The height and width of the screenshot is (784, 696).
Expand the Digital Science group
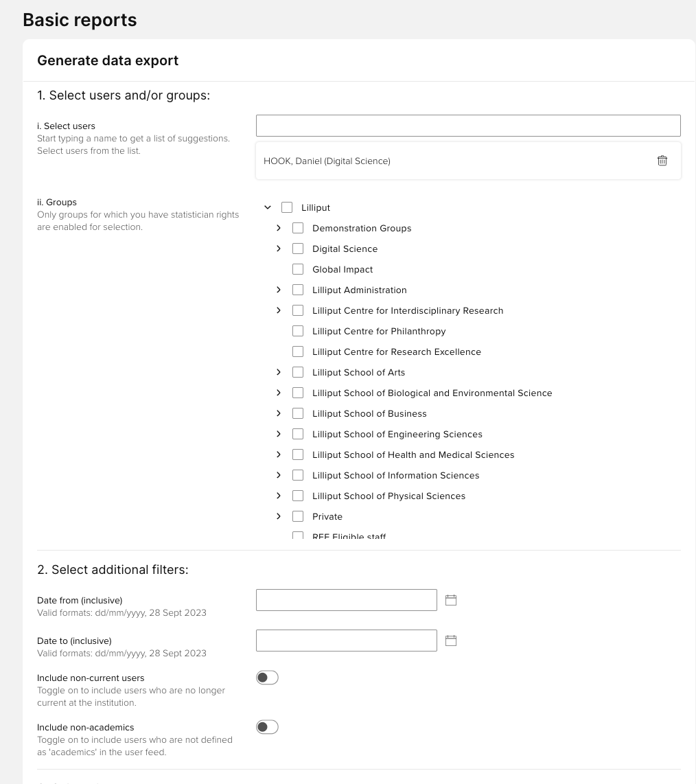[279, 249]
